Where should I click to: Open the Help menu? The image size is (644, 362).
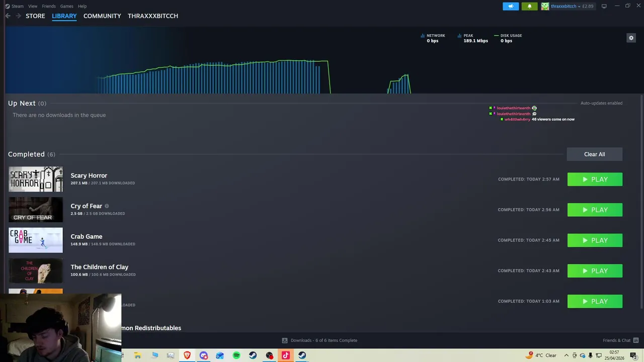[x=82, y=6]
